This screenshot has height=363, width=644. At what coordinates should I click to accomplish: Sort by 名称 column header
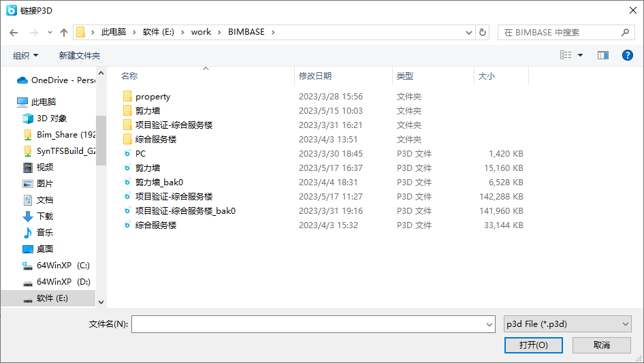coord(129,76)
